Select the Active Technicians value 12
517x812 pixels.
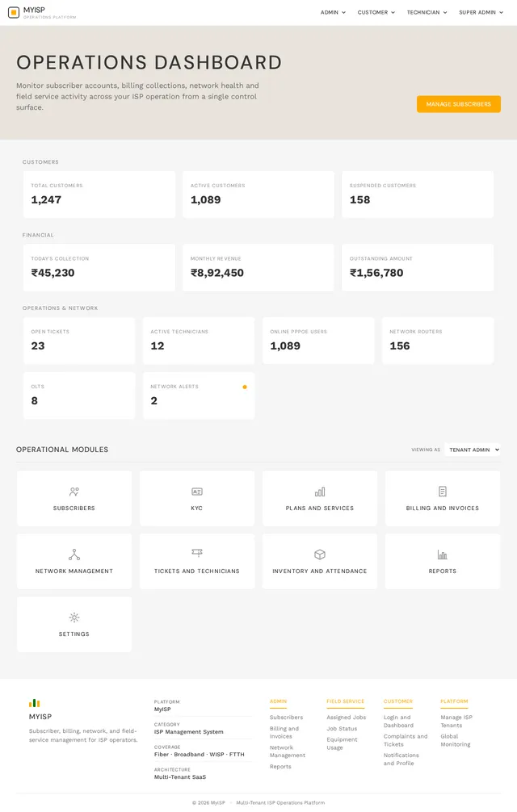pyautogui.click(x=158, y=346)
